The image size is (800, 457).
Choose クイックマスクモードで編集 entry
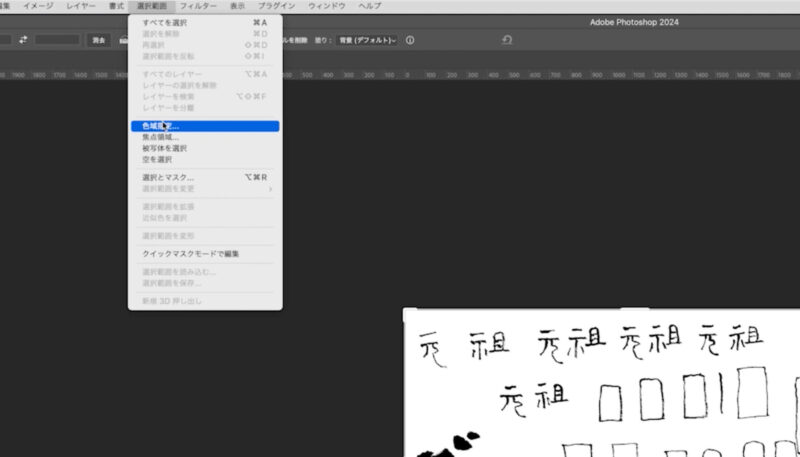coord(205,253)
